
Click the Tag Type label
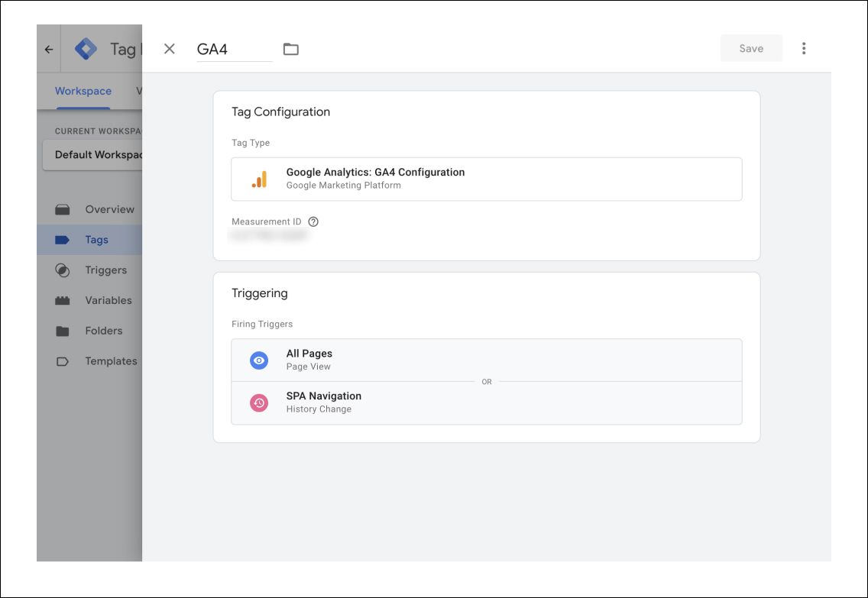click(x=251, y=143)
